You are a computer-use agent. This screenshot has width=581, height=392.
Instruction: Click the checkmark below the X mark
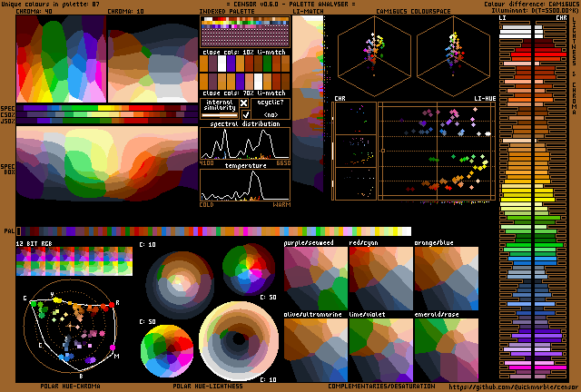click(244, 115)
